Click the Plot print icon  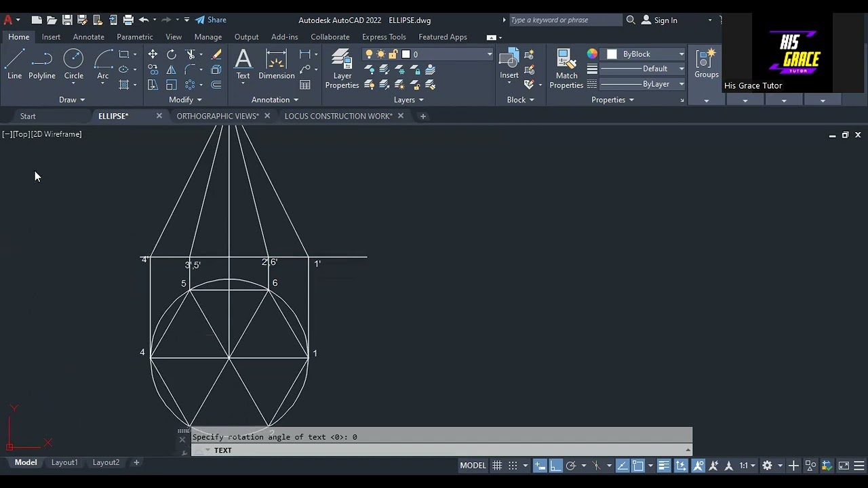(128, 20)
